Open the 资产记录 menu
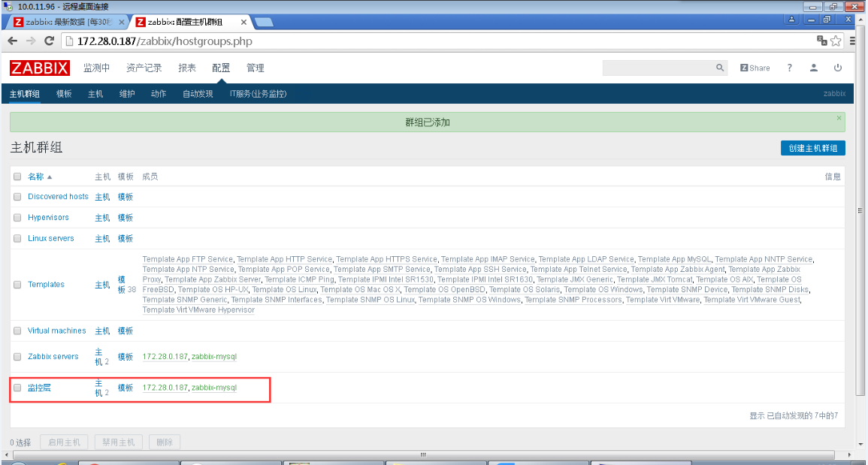 (x=144, y=68)
